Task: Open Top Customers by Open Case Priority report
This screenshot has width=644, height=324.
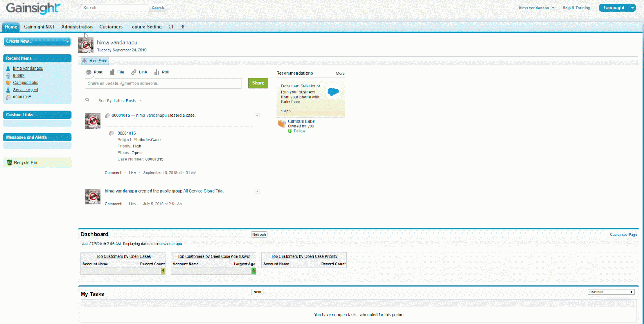Action: point(304,256)
